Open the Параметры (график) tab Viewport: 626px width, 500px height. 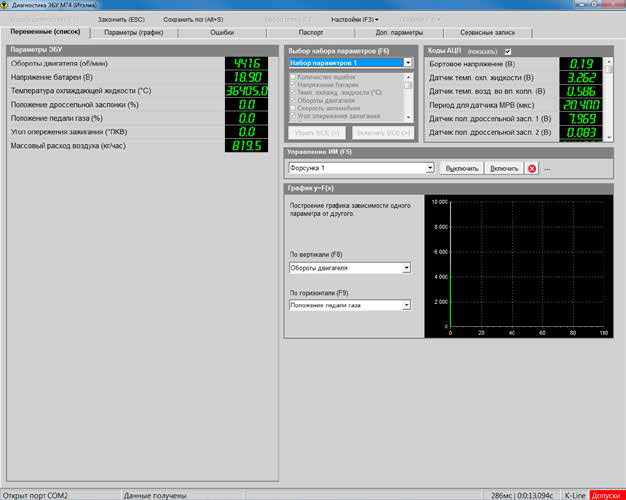coord(134,33)
